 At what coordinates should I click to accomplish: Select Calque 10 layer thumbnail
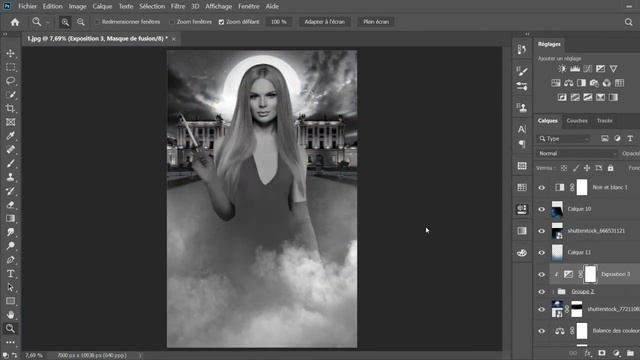pyautogui.click(x=557, y=209)
